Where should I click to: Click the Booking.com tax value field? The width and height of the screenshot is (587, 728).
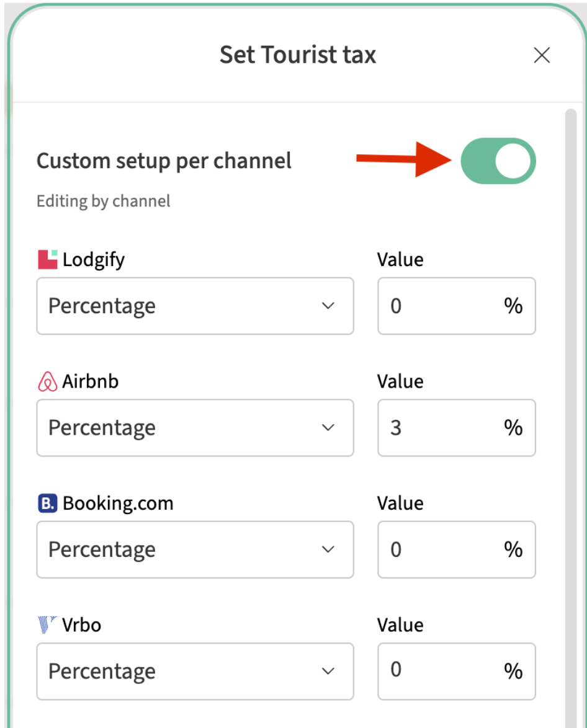pos(441,549)
